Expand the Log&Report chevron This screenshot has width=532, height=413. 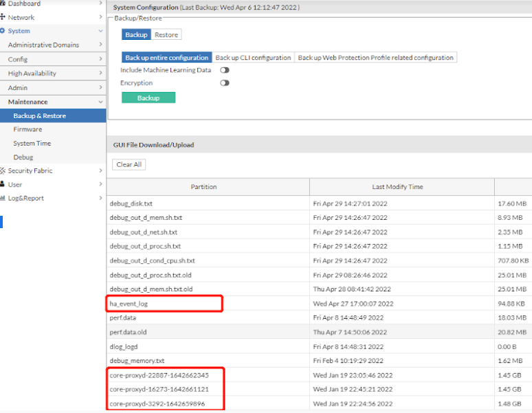(100, 198)
